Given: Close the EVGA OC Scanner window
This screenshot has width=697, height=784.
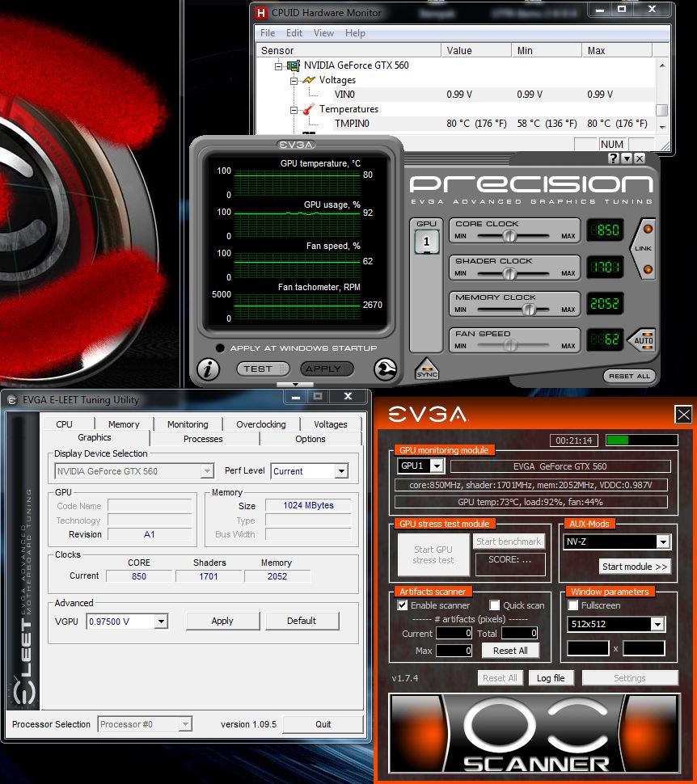Looking at the screenshot, I should [x=683, y=415].
